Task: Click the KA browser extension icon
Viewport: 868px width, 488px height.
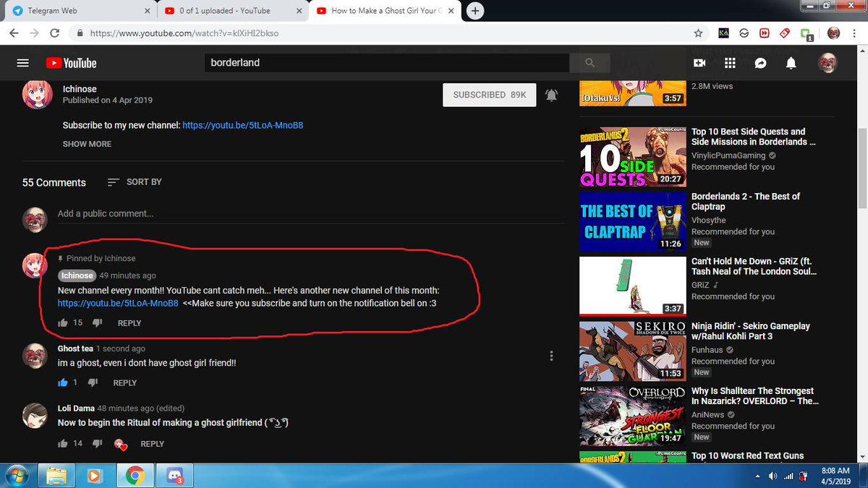Action: click(x=723, y=33)
